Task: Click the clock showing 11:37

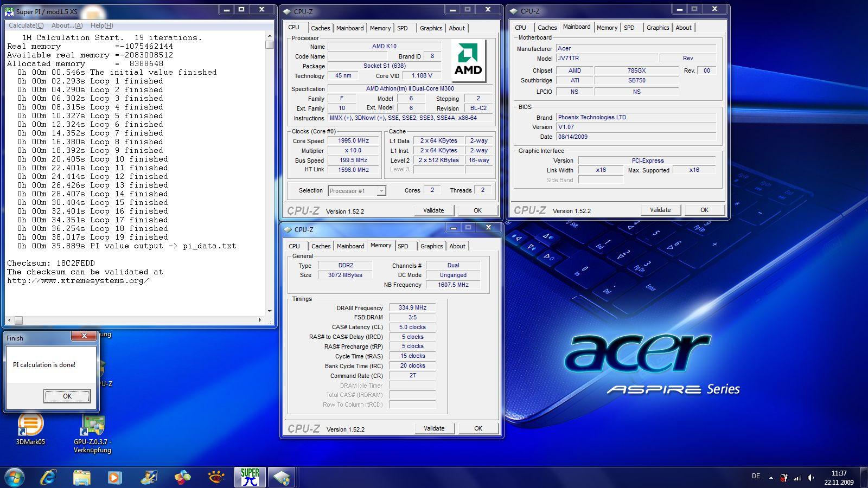Action: coord(839,473)
